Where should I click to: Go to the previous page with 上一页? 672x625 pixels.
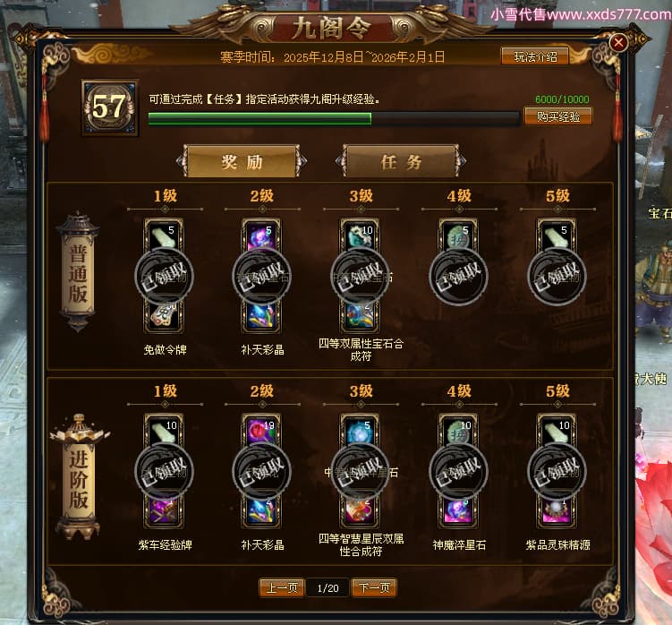coord(282,587)
